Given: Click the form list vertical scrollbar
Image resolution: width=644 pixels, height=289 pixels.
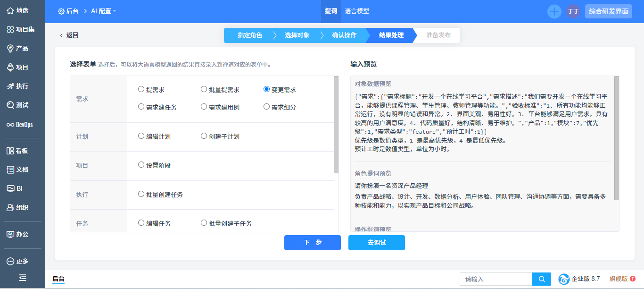Looking at the screenshot, I should 336,125.
